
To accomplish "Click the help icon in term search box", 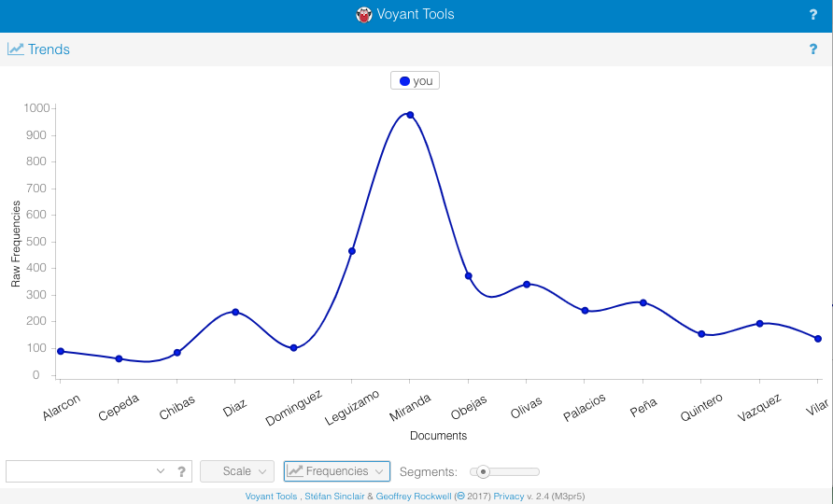I will 181,471.
